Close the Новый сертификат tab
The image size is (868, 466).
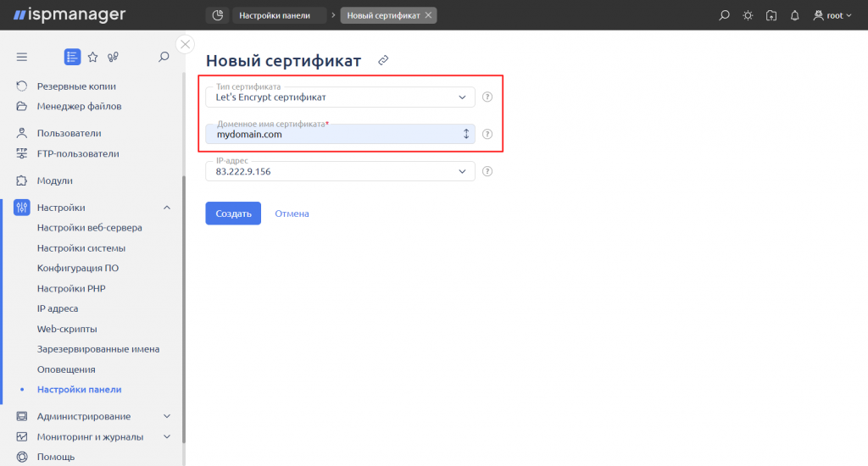pyautogui.click(x=428, y=15)
